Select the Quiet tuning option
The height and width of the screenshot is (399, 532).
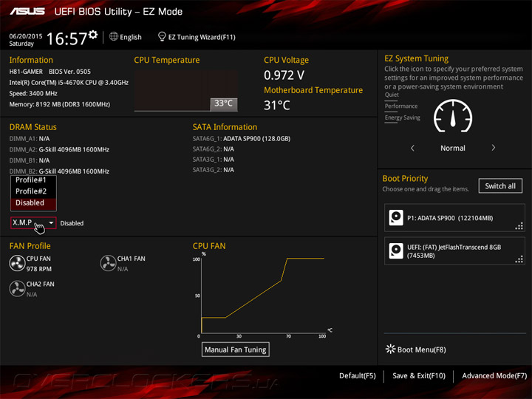click(x=392, y=95)
